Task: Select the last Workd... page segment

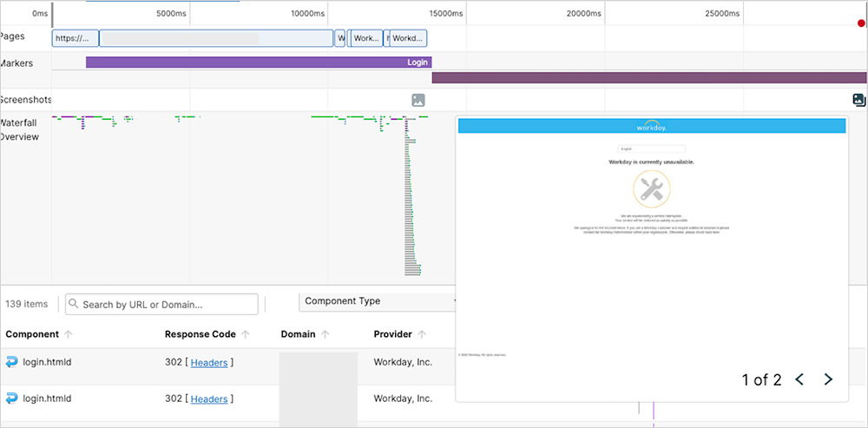Action: (x=408, y=38)
